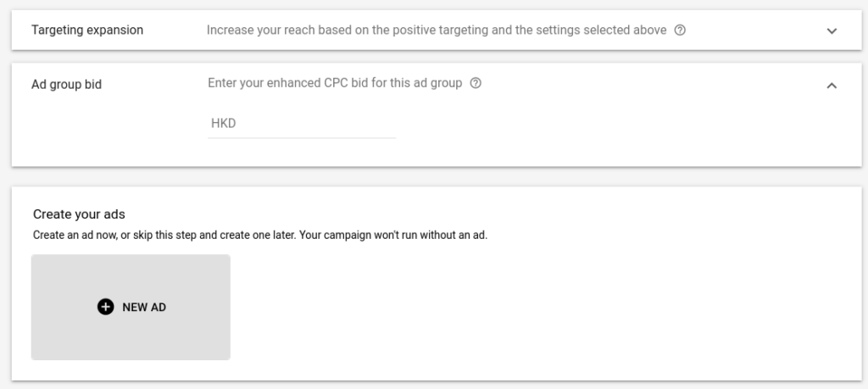Click the 'Enter your enhanced CPC bid' text

(x=335, y=83)
